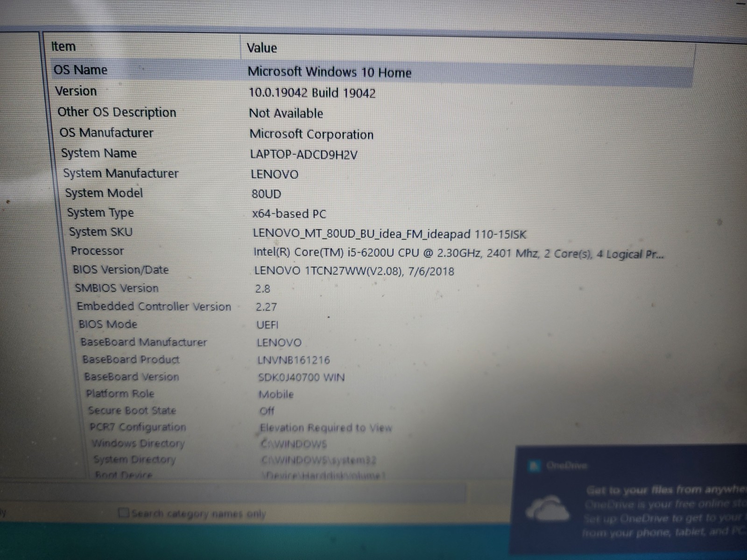747x560 pixels.
Task: Click the OneDrive cloud icon in notification
Action: pos(547,508)
